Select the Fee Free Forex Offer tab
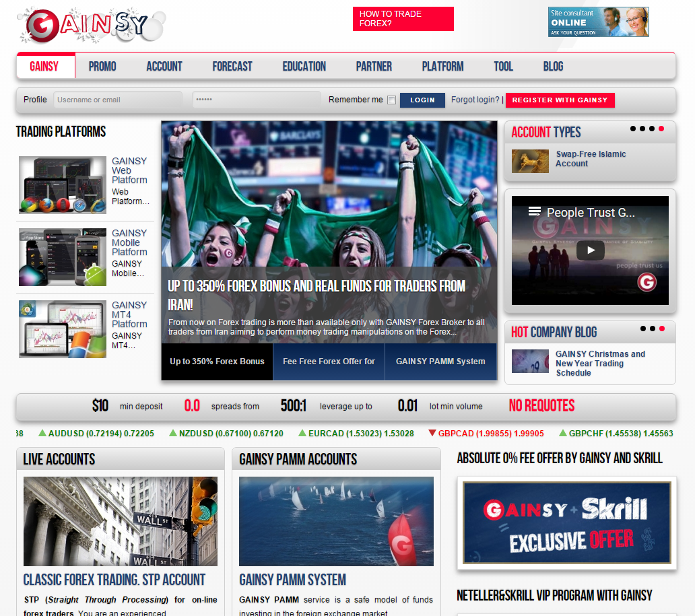This screenshot has width=695, height=616. click(329, 362)
